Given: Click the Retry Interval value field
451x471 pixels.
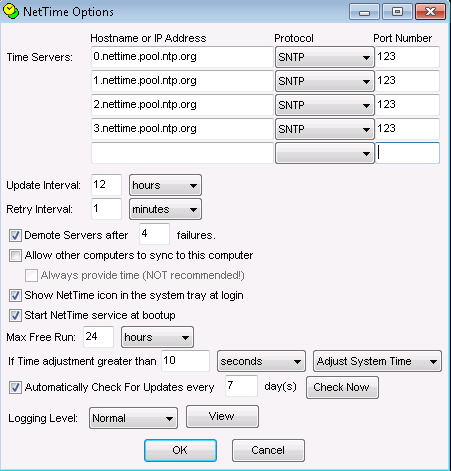Looking at the screenshot, I should 106,209.
